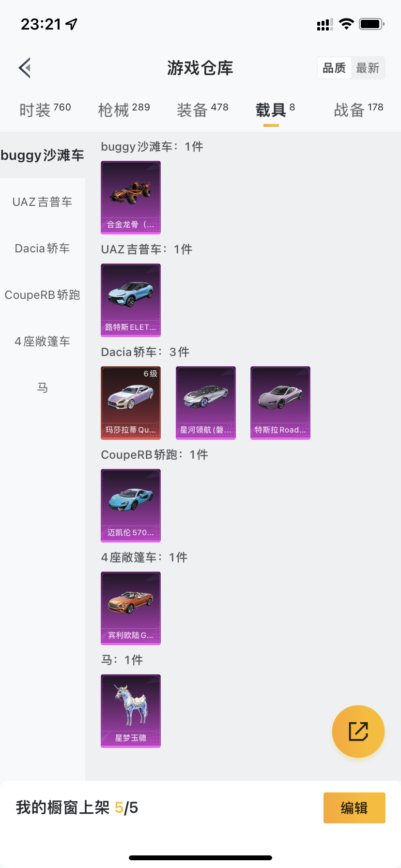Choose the 特斯拉 Roadster skin card
This screenshot has height=868, width=401.
pyautogui.click(x=280, y=403)
